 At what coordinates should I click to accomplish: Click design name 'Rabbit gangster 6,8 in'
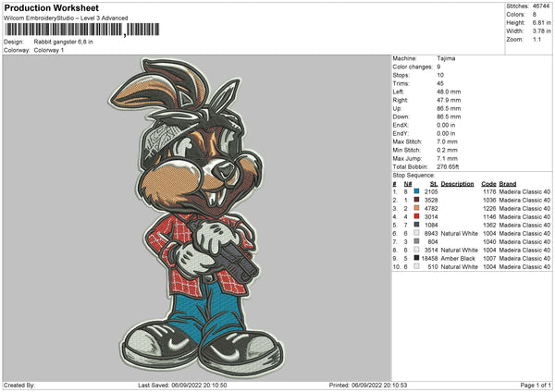coord(63,42)
